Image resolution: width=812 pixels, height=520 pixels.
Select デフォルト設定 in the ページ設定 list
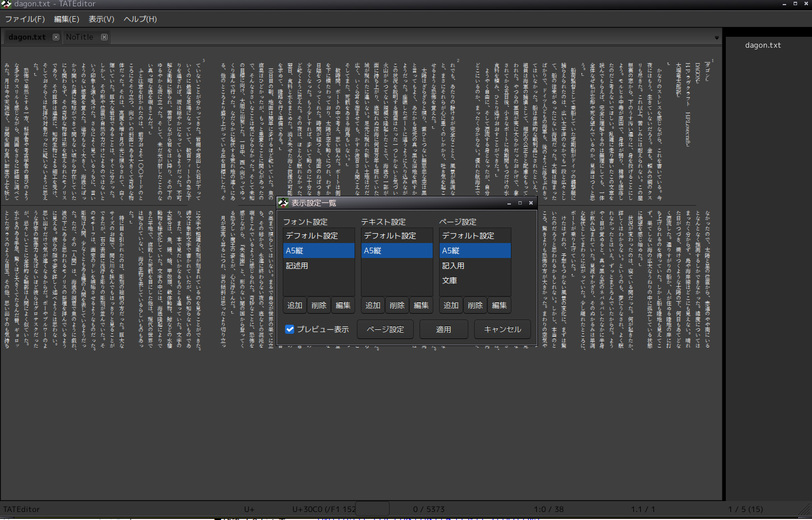point(475,236)
